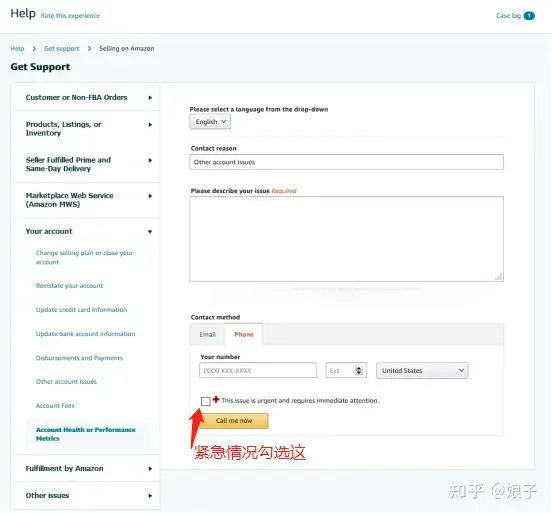Click the Contact reason field
This screenshot has width=552, height=514.
click(346, 162)
